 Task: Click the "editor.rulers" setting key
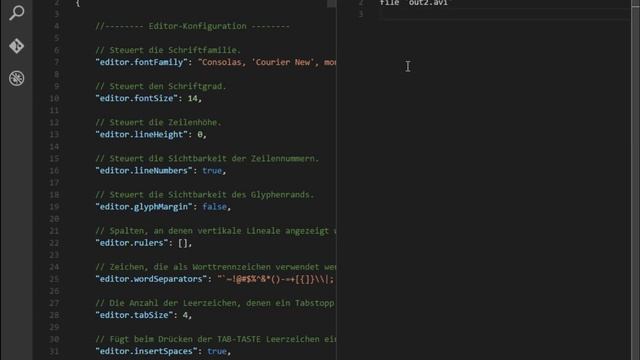(131, 243)
